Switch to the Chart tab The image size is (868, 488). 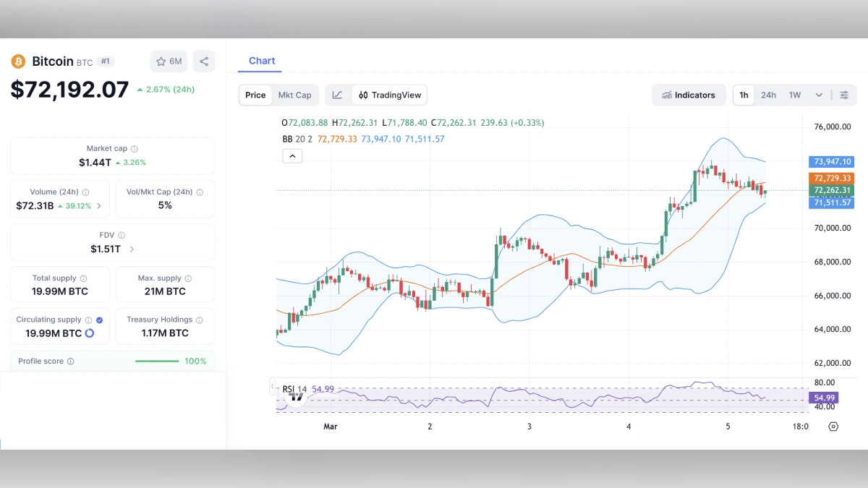[261, 61]
